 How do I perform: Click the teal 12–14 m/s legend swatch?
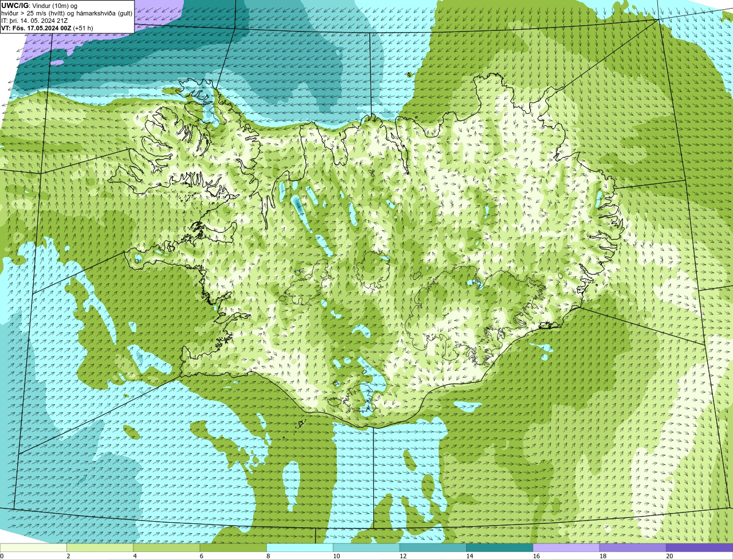click(x=434, y=547)
